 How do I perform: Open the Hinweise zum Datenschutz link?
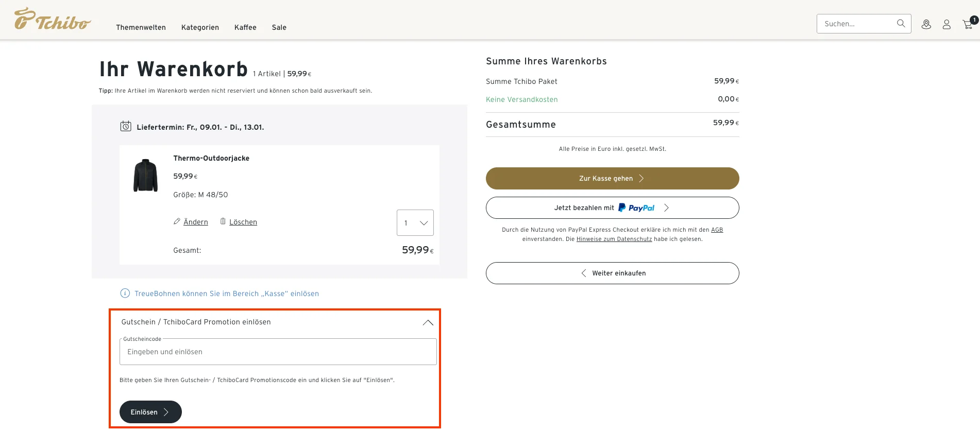[614, 239]
